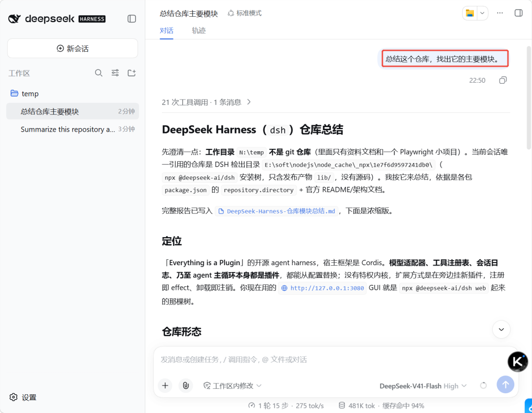Open the more options ellipsis menu
Image resolution: width=532 pixels, height=413 pixels.
[500, 13]
